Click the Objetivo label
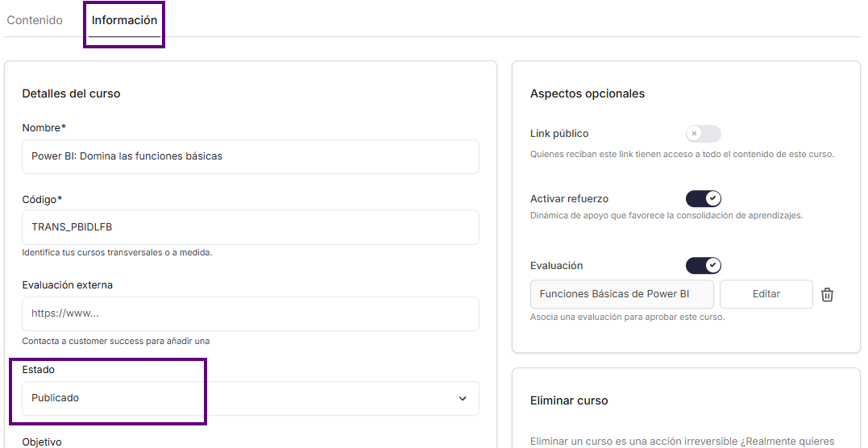This screenshot has height=448, width=868. point(42,442)
